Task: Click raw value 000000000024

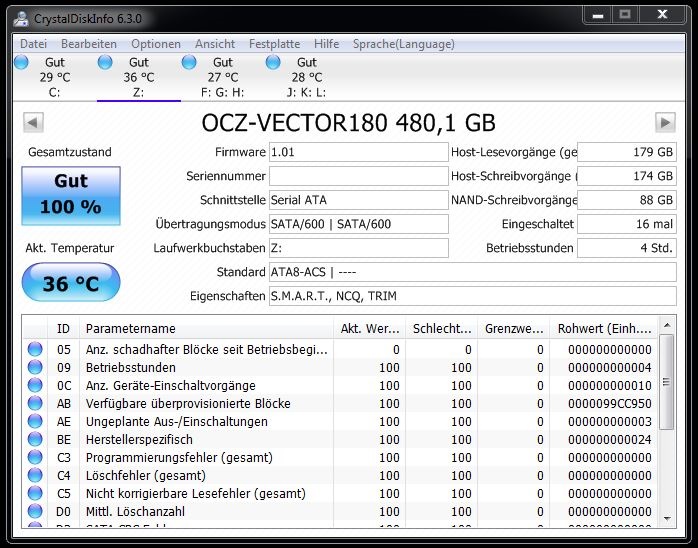Action: tap(609, 440)
